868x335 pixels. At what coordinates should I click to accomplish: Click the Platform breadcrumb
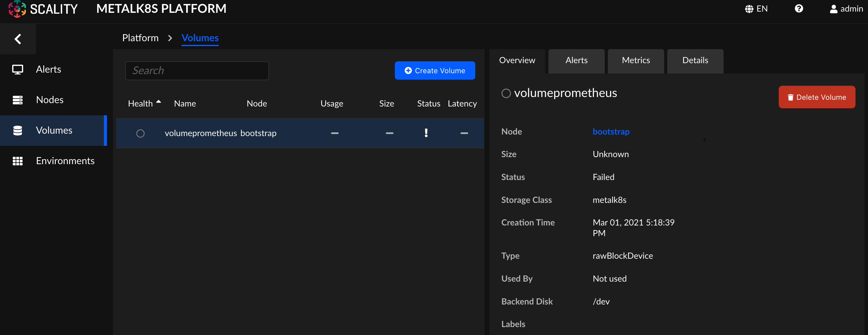click(140, 38)
